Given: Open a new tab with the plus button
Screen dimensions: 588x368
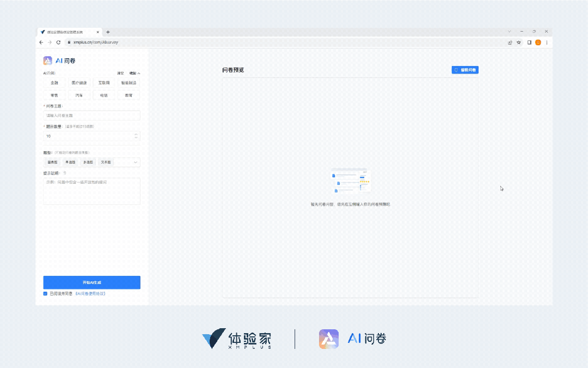Looking at the screenshot, I should 108,32.
